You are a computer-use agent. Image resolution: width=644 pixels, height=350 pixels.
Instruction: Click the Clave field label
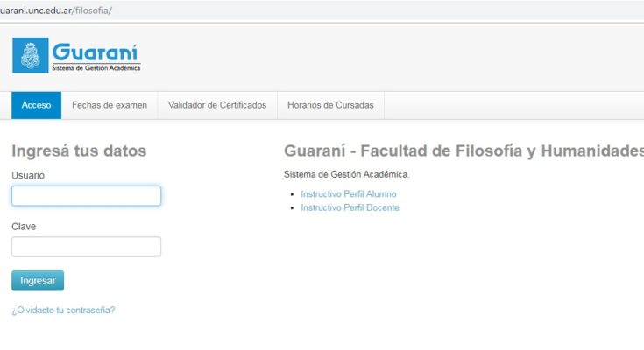point(24,226)
